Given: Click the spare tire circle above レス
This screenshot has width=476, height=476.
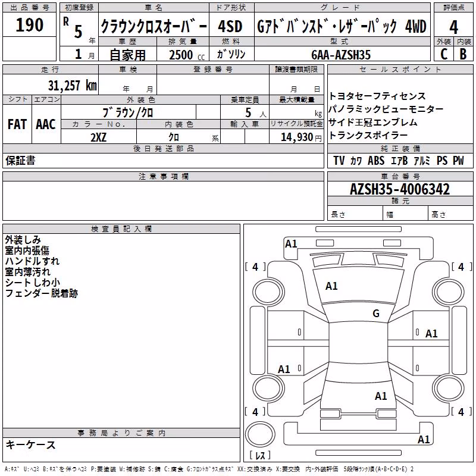Looking at the screenshot, I should (x=260, y=434).
